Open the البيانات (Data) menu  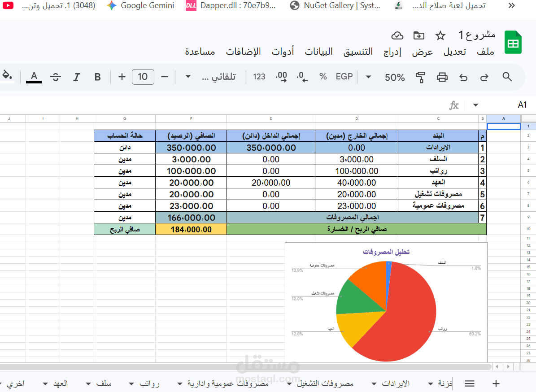(x=318, y=52)
